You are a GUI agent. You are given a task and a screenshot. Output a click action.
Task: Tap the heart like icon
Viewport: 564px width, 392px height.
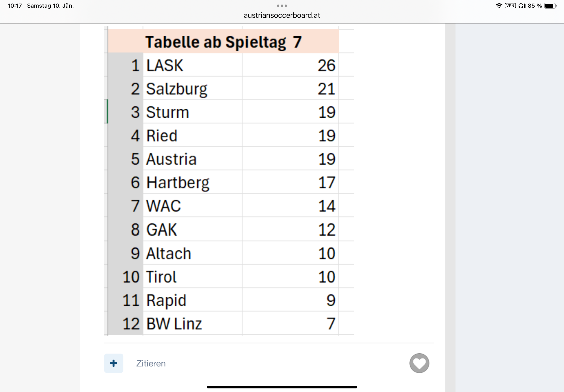[419, 363]
